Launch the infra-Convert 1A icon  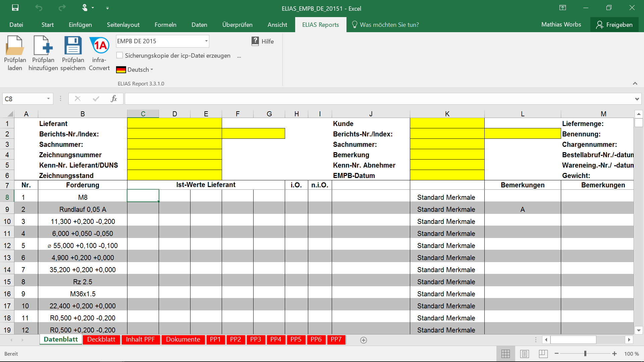point(99,46)
